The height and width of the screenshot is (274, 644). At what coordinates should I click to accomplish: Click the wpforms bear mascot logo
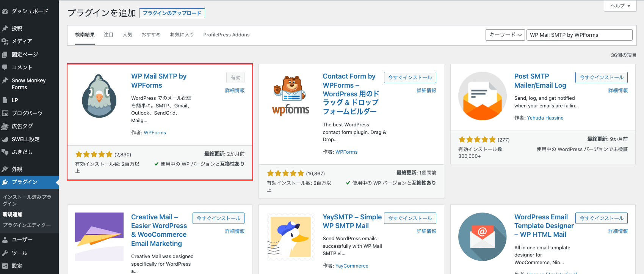291,95
